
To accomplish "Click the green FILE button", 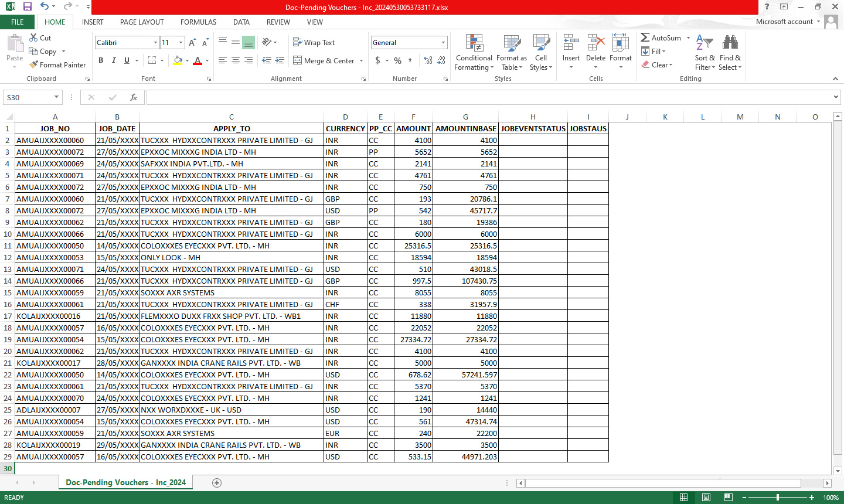I will click(x=18, y=22).
